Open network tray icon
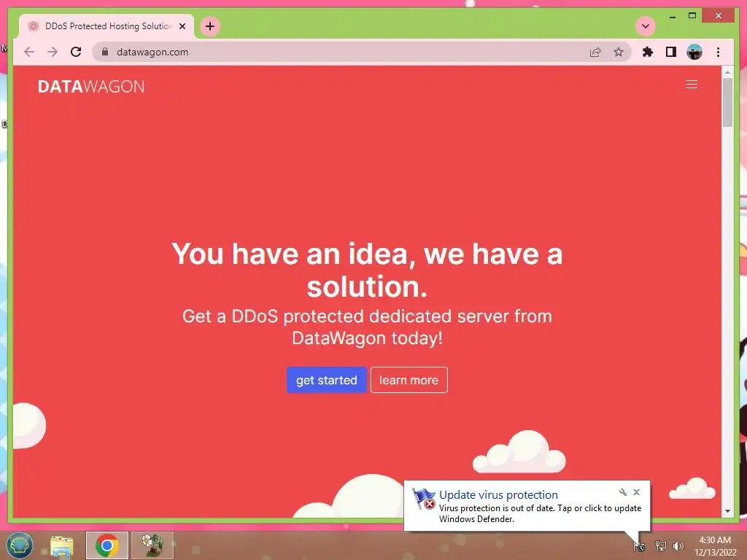Viewport: 747px width, 560px height. (x=660, y=546)
